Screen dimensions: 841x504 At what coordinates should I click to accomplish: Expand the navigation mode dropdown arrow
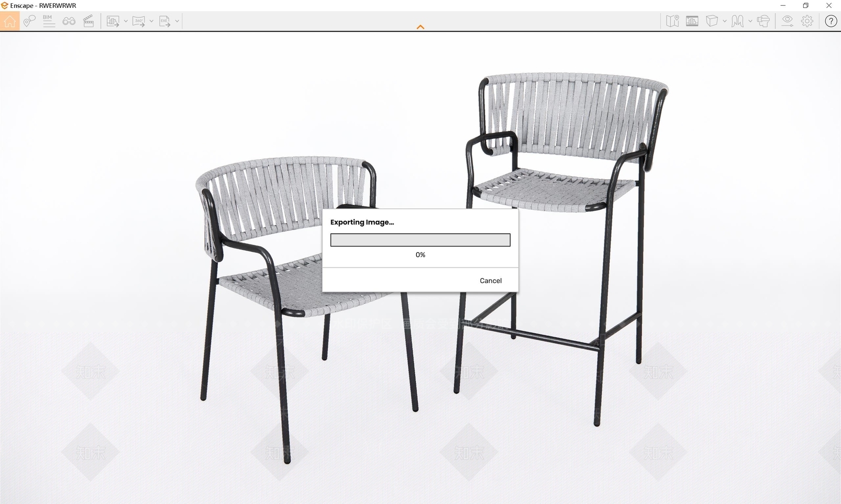coord(750,21)
